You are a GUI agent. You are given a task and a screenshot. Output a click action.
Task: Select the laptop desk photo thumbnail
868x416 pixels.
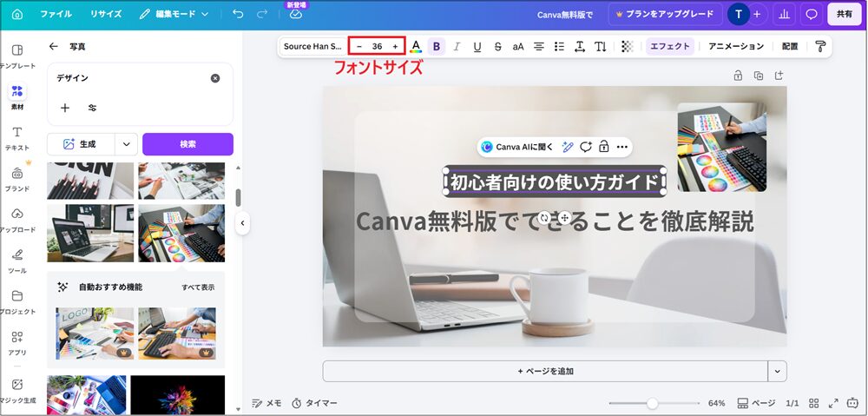pos(90,234)
